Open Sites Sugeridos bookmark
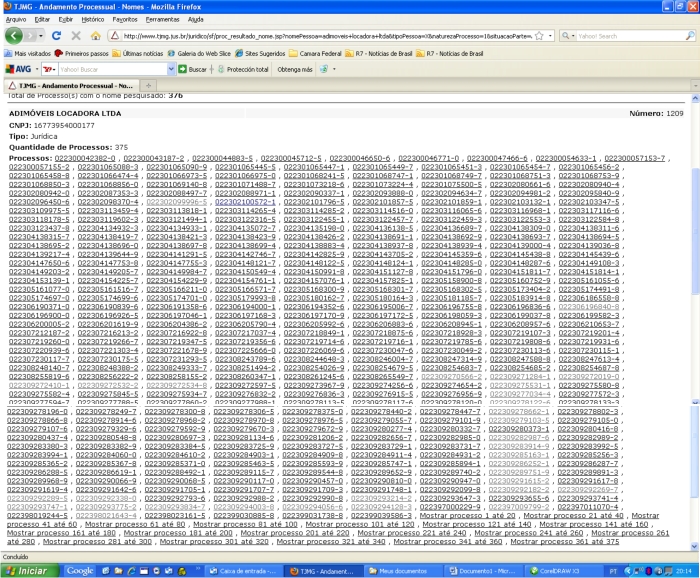The width and height of the screenshot is (700, 578). 260,54
